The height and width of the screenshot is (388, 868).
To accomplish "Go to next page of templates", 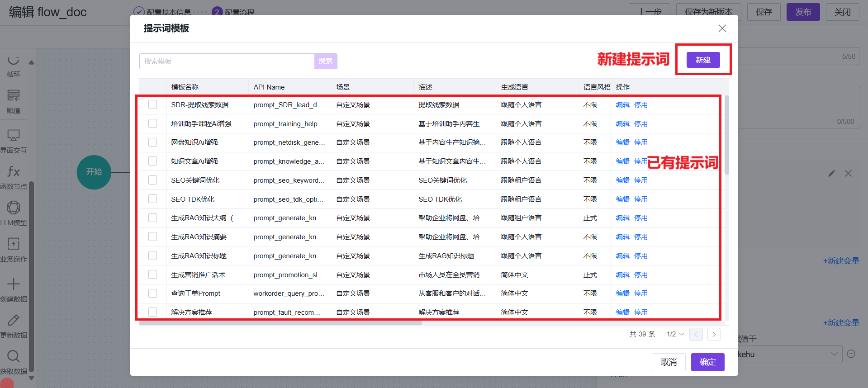I will coord(714,334).
